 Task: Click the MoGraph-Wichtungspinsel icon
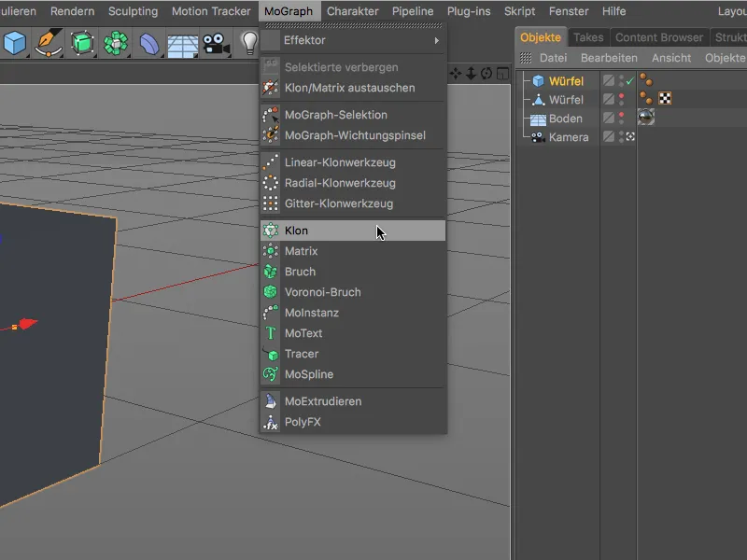pos(270,135)
